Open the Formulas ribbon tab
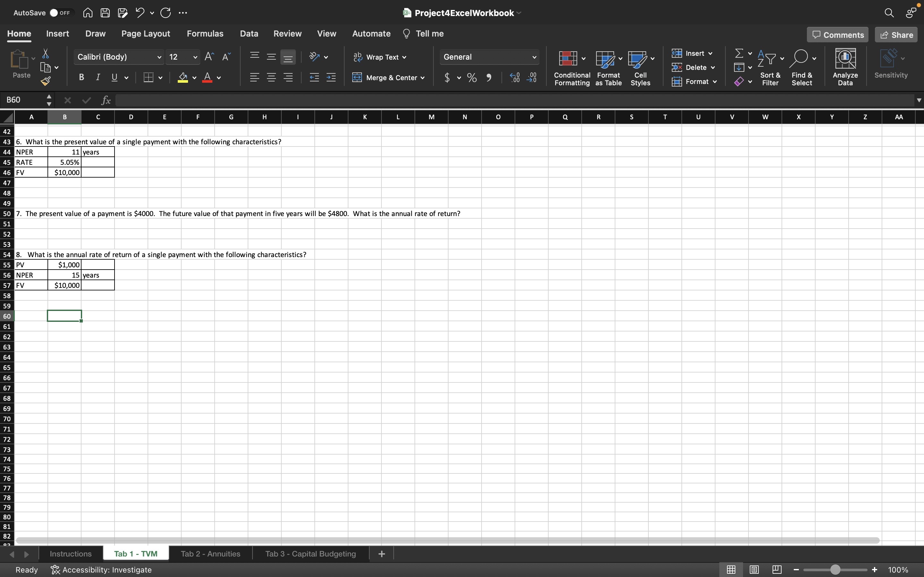Image resolution: width=924 pixels, height=577 pixels. (x=205, y=34)
